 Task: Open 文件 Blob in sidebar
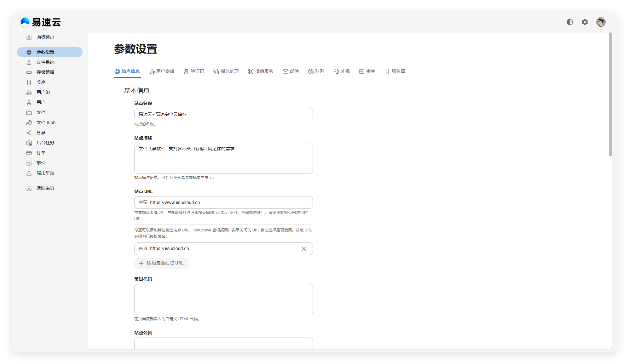point(46,122)
